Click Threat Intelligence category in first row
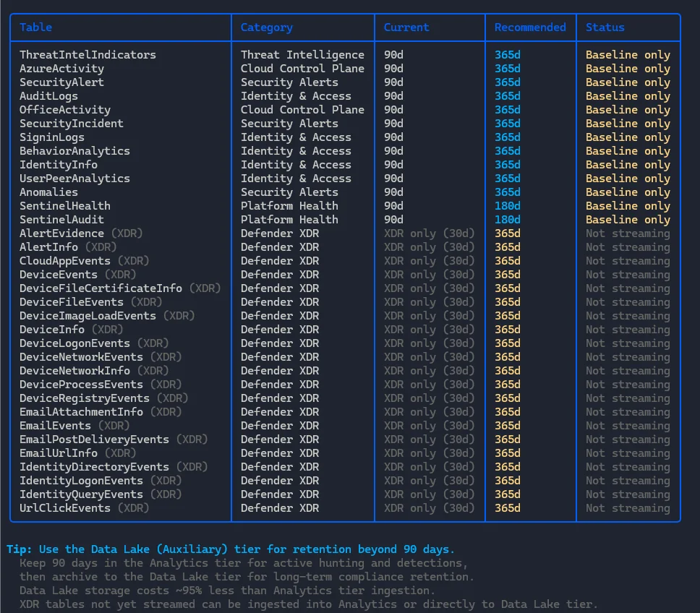 (x=302, y=55)
